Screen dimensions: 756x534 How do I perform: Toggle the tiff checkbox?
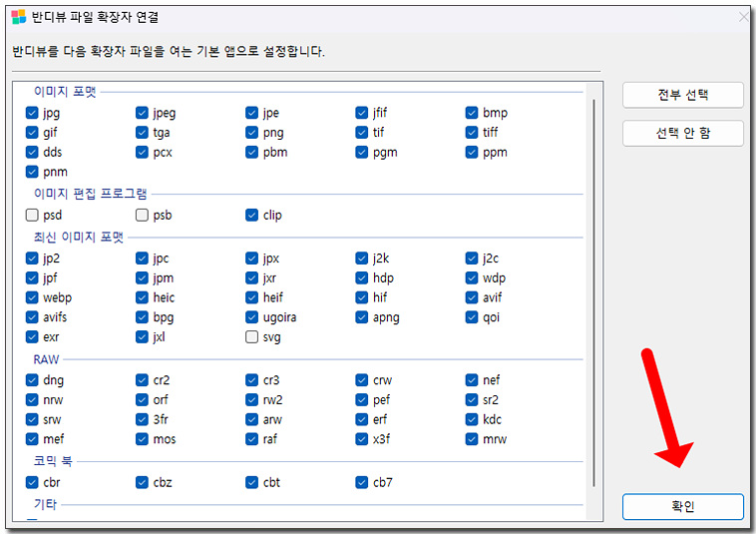click(472, 132)
